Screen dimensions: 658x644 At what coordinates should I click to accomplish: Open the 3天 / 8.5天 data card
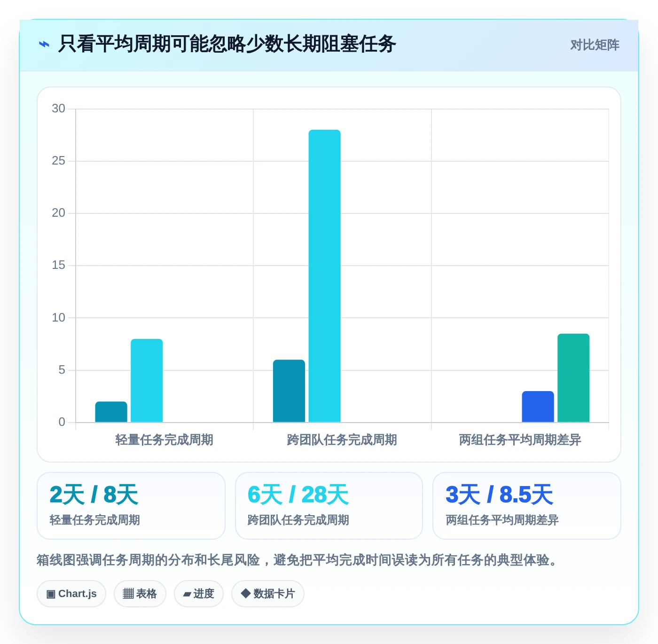click(x=527, y=506)
